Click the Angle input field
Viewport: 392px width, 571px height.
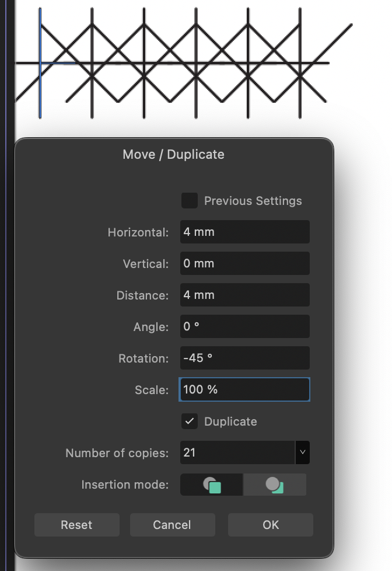coord(244,326)
